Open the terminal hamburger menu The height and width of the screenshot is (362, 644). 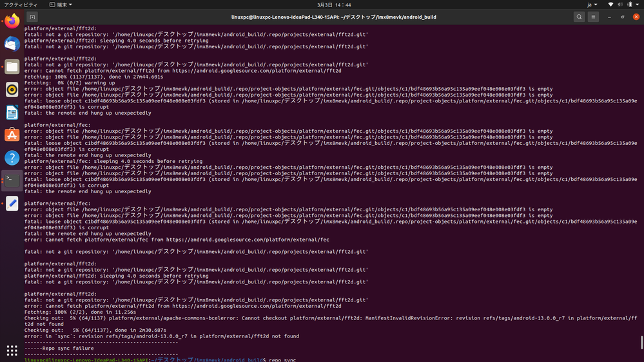tap(594, 17)
